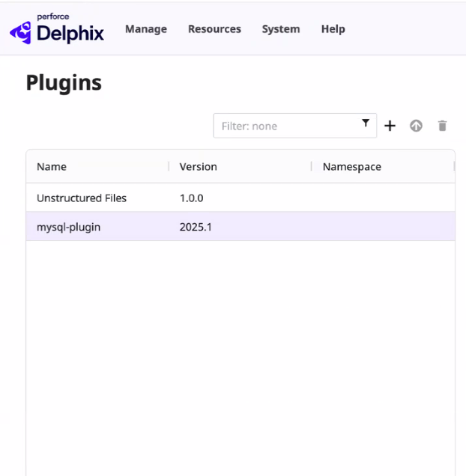Sort by the Version column header
This screenshot has height=476, width=466.
point(199,167)
